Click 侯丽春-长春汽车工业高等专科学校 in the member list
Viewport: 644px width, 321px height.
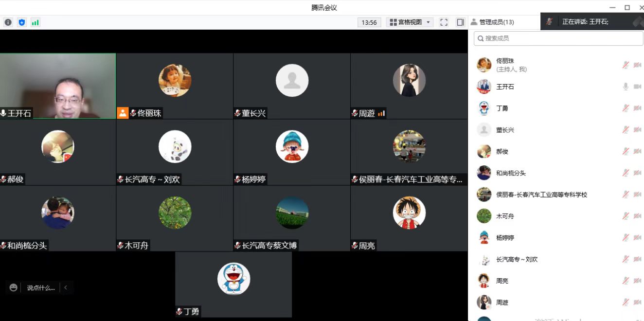(x=542, y=195)
